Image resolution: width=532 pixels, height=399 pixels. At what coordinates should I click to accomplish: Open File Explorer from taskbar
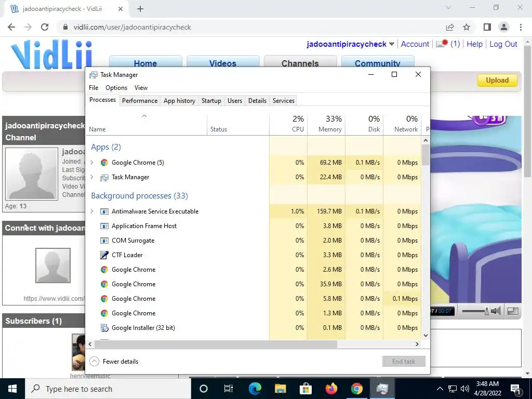280,389
